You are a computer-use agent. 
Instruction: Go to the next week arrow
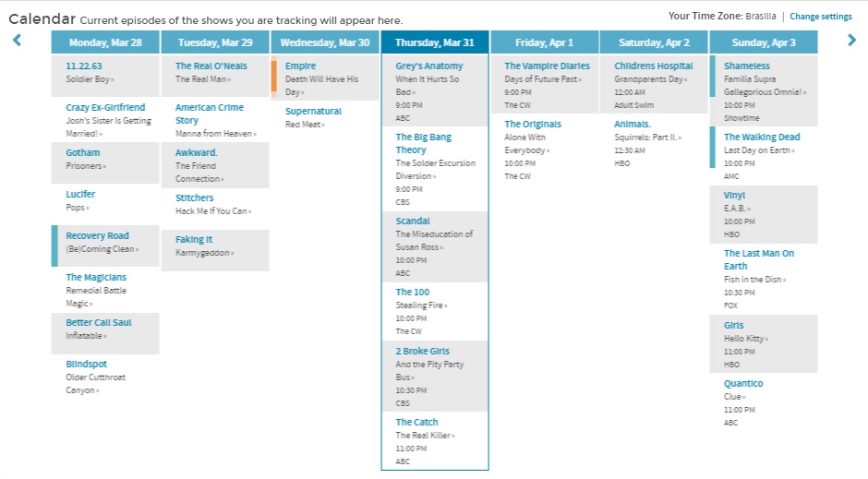(852, 40)
